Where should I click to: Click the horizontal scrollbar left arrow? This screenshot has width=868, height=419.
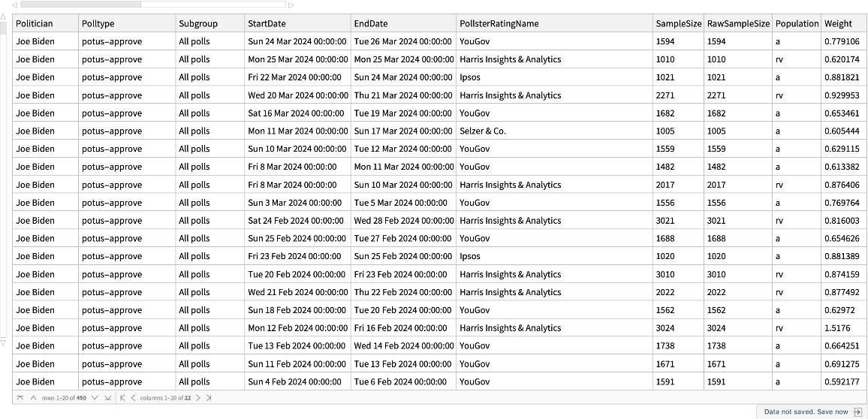(14, 5)
